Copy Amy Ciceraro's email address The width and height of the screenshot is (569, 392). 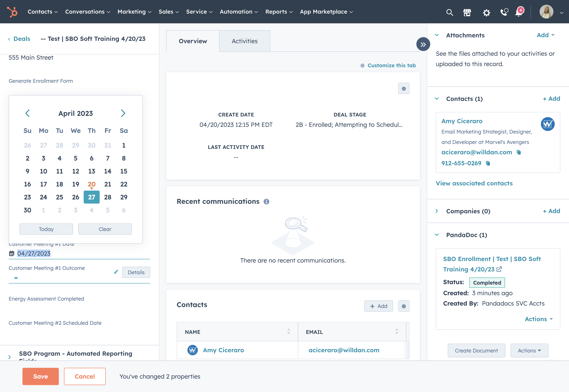pyautogui.click(x=519, y=152)
